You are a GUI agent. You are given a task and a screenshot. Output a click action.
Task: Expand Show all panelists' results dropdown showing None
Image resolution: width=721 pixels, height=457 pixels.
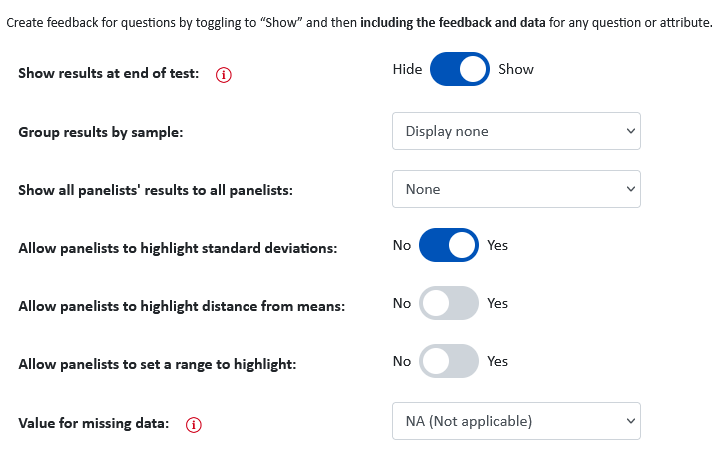point(516,189)
